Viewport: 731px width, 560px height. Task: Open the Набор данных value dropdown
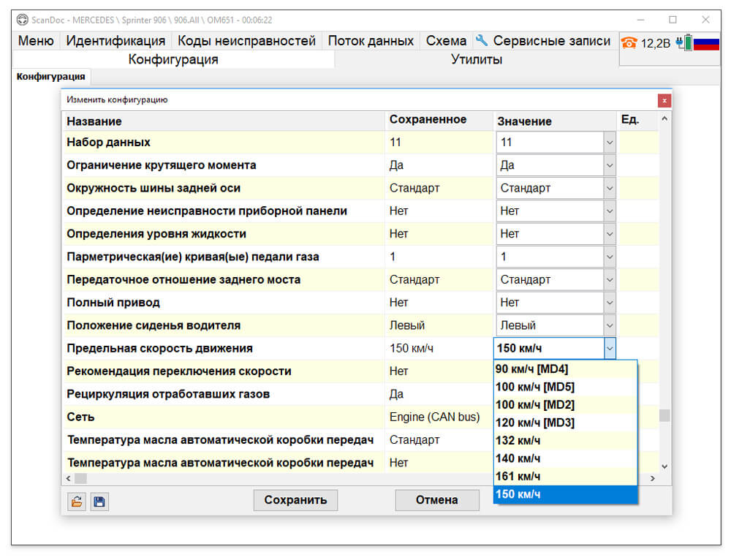610,143
